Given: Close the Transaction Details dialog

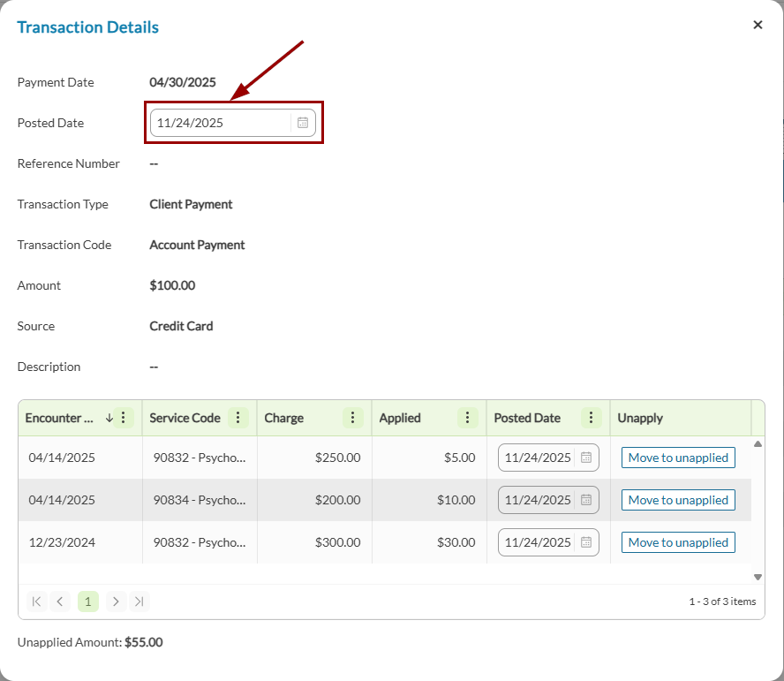Looking at the screenshot, I should (758, 25).
